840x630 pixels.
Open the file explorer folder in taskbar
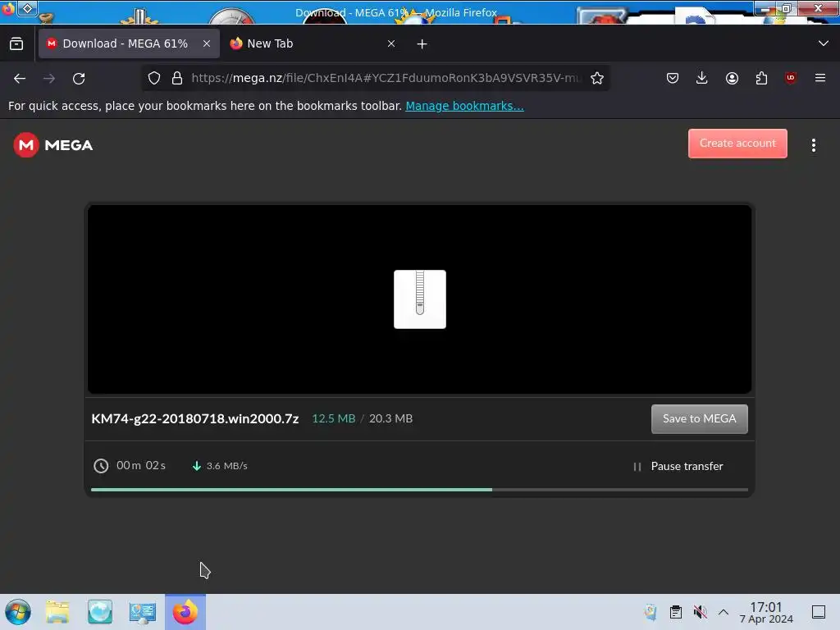[57, 612]
